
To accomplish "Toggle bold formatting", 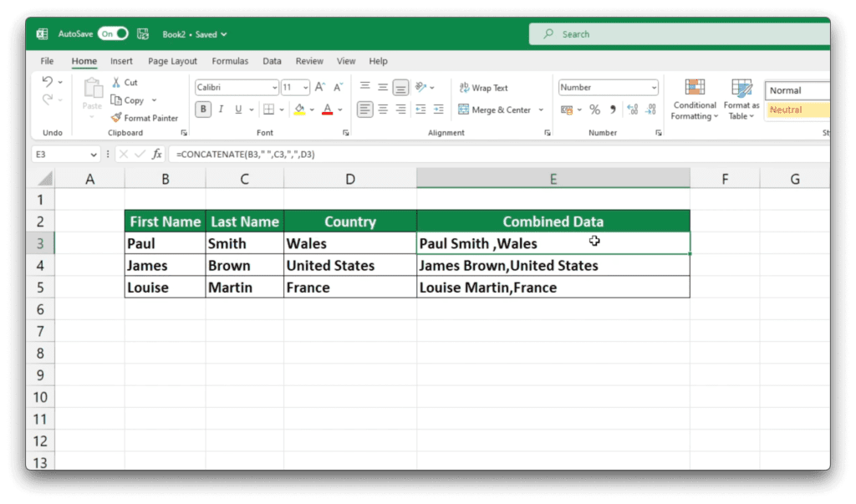I will pos(203,109).
